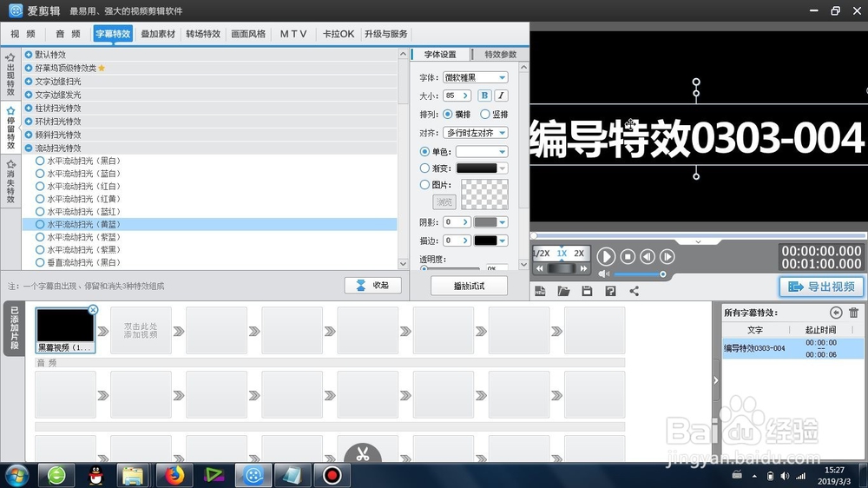This screenshot has height=488, width=868.
Task: Open the MTV tab
Action: (x=293, y=34)
